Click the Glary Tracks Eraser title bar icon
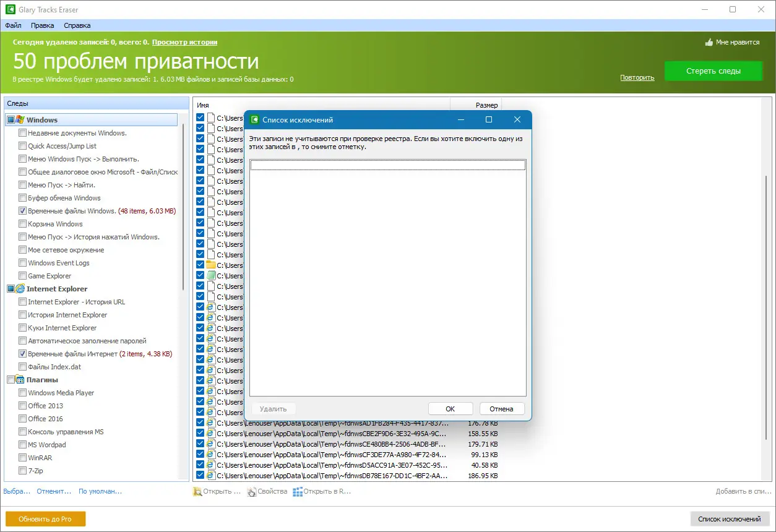Image resolution: width=776 pixels, height=532 pixels. click(10, 10)
